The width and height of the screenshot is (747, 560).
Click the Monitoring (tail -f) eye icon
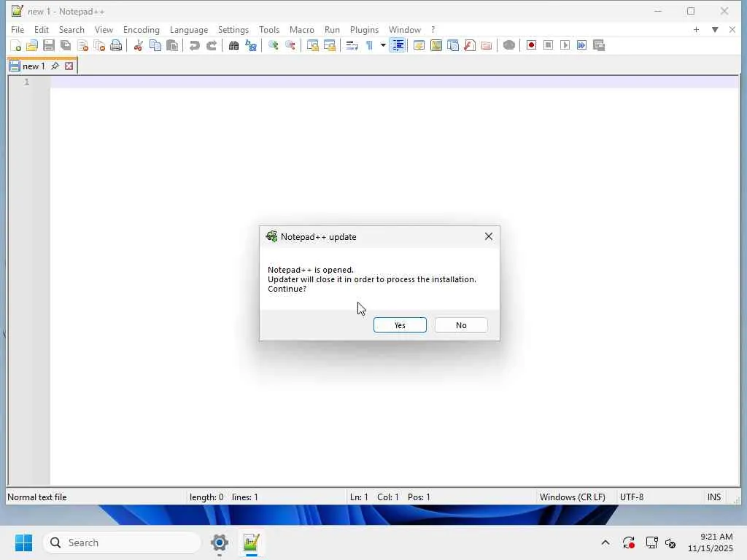click(508, 46)
